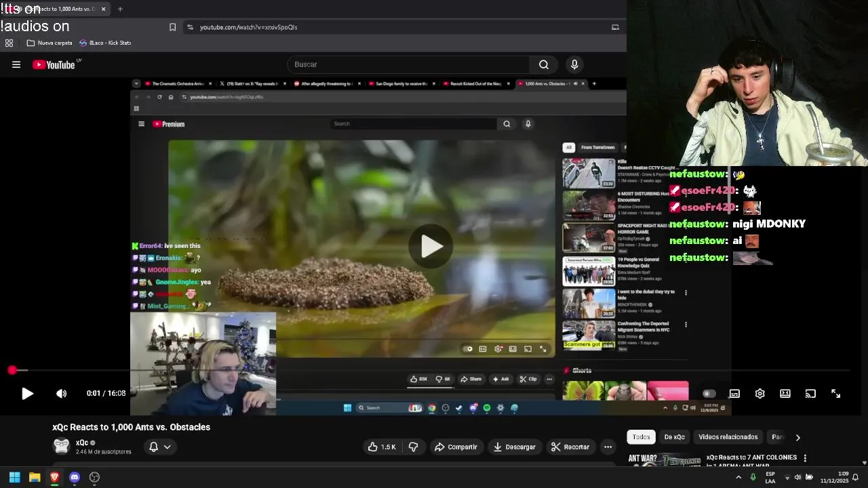This screenshot has height=488, width=868.
Task: Open the system tray volume icon
Action: 797,477
